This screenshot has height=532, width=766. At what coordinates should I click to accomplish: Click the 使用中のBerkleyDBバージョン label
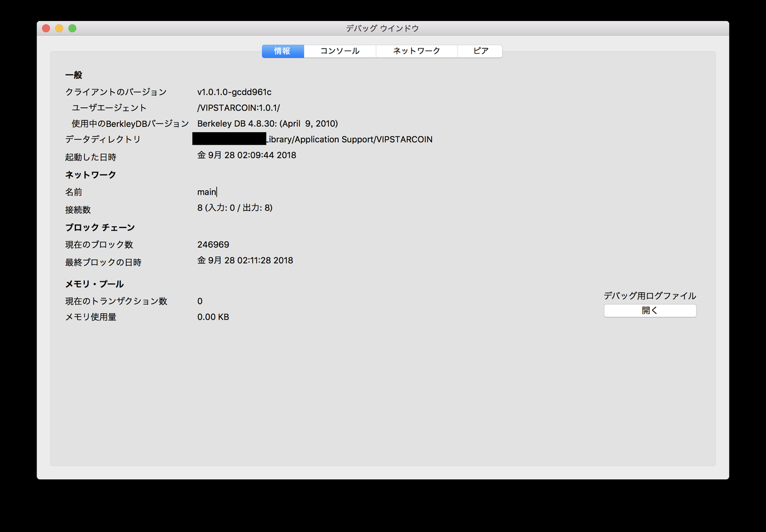tap(130, 124)
